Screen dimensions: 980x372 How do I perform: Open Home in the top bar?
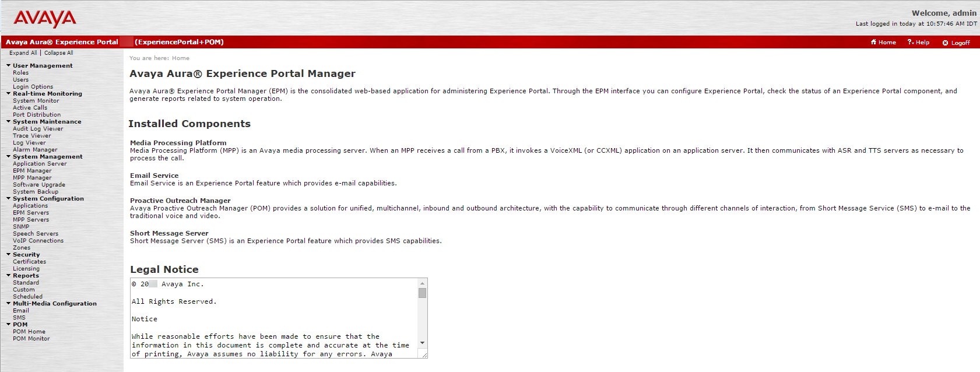[x=887, y=43]
